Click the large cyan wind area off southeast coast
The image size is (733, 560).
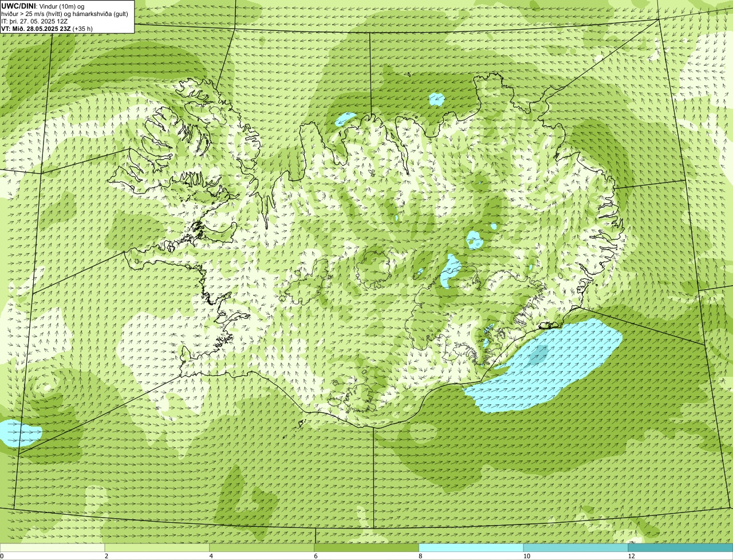[x=544, y=366]
